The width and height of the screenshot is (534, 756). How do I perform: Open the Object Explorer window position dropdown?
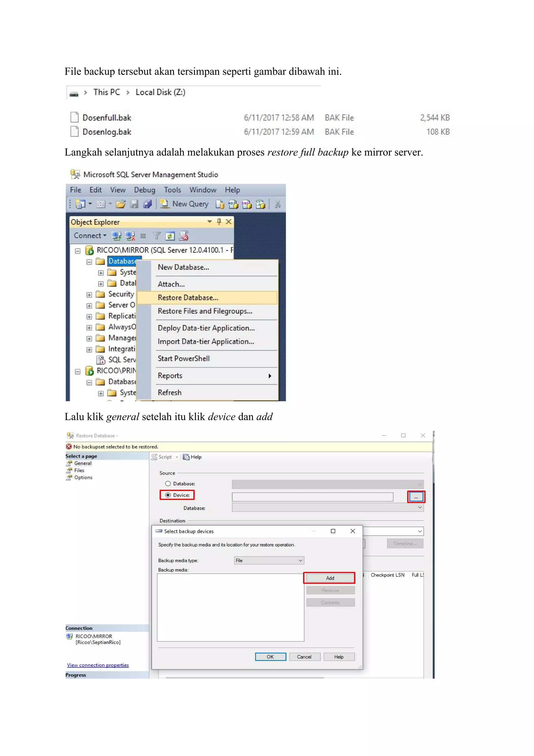tap(209, 222)
